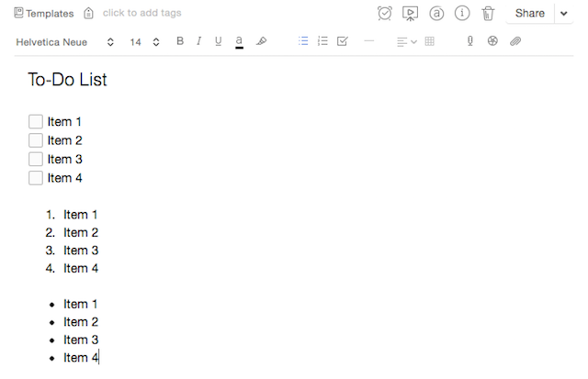Open the font size 14 dropdown
Image resolution: width=588 pixels, height=379 pixels.
coord(145,42)
